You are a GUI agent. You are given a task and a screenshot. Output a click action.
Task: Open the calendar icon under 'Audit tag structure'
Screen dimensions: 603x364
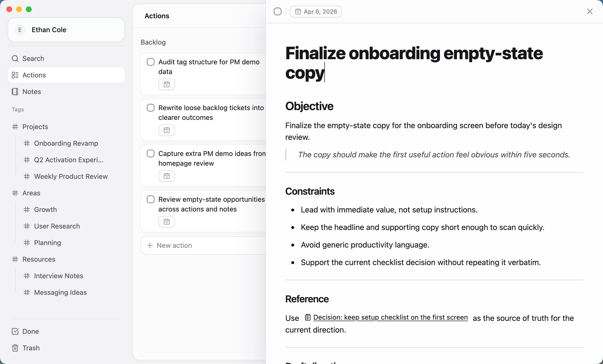[166, 84]
